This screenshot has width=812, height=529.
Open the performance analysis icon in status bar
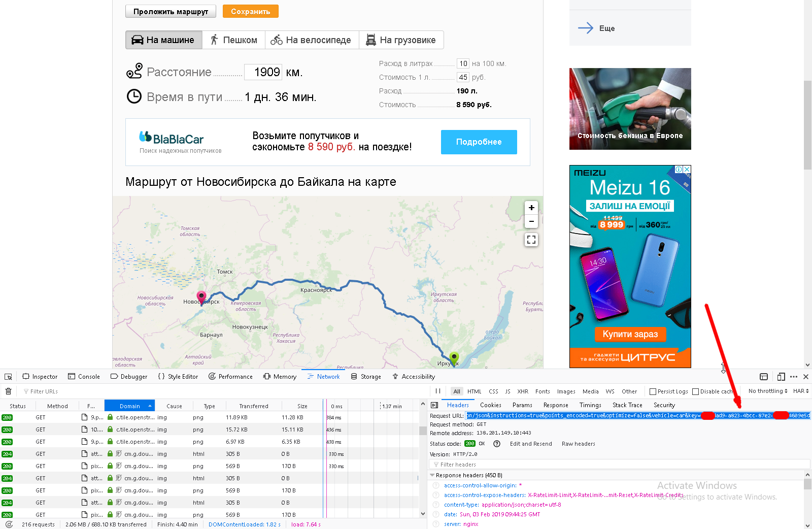pyautogui.click(x=9, y=524)
